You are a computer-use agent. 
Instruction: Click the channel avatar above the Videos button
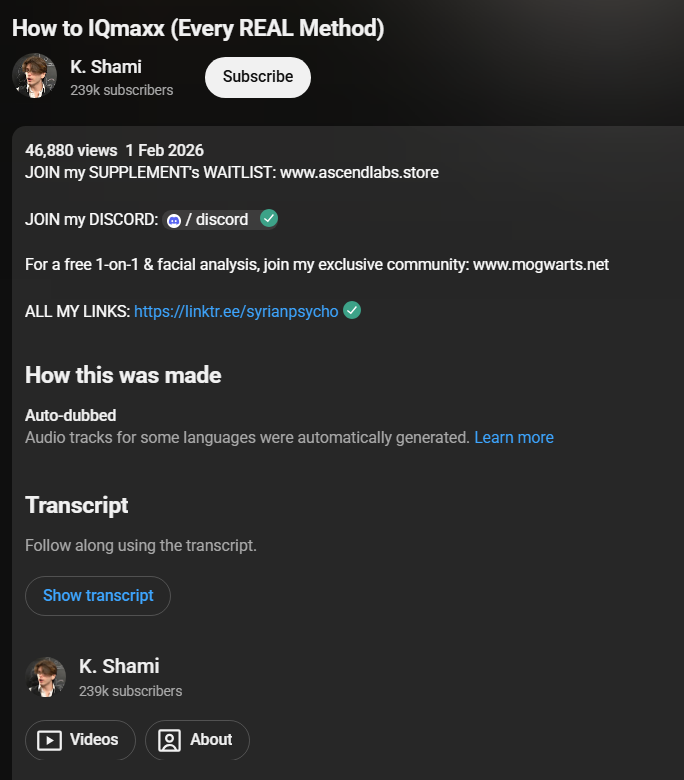tap(46, 677)
